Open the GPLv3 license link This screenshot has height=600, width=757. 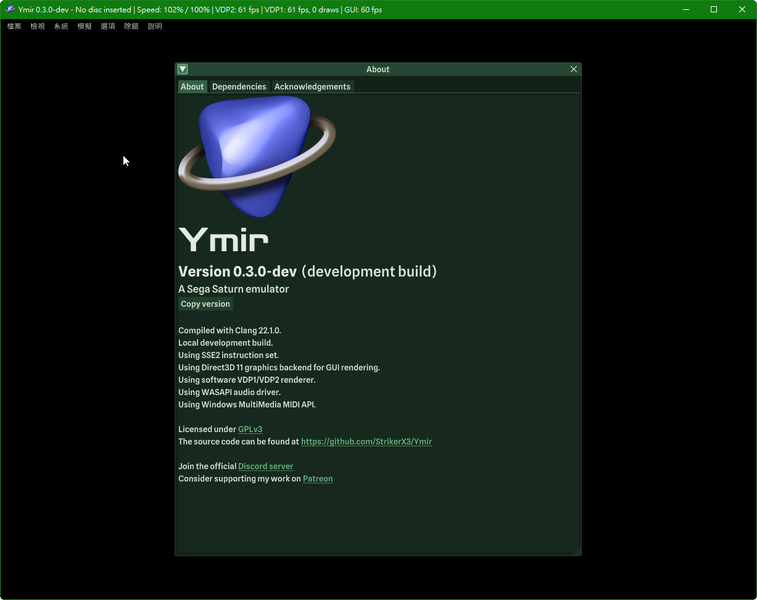[250, 429]
